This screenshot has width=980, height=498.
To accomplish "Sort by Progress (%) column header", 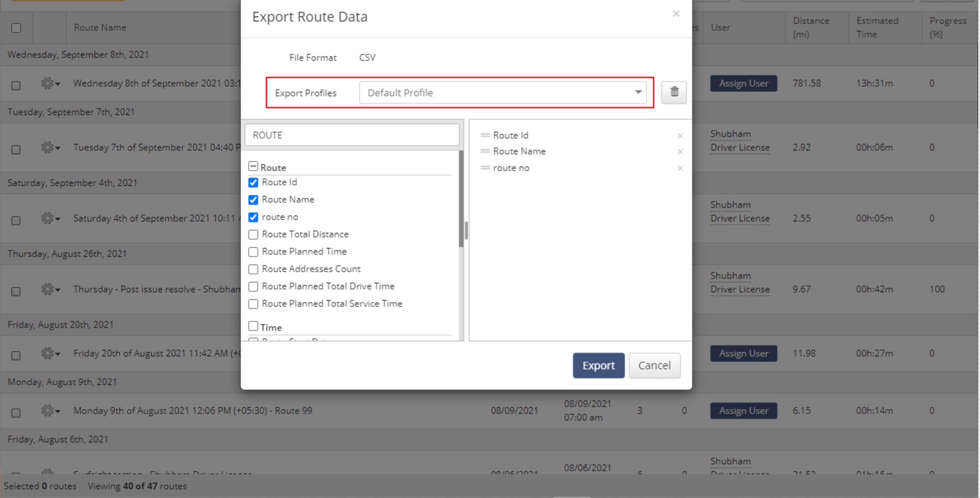I will coord(948,27).
